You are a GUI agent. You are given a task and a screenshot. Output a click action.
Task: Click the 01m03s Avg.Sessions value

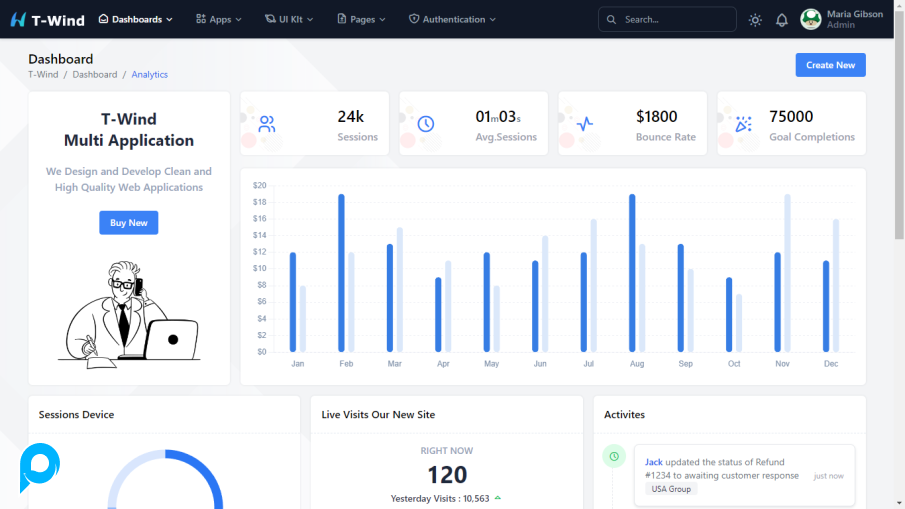(x=498, y=117)
